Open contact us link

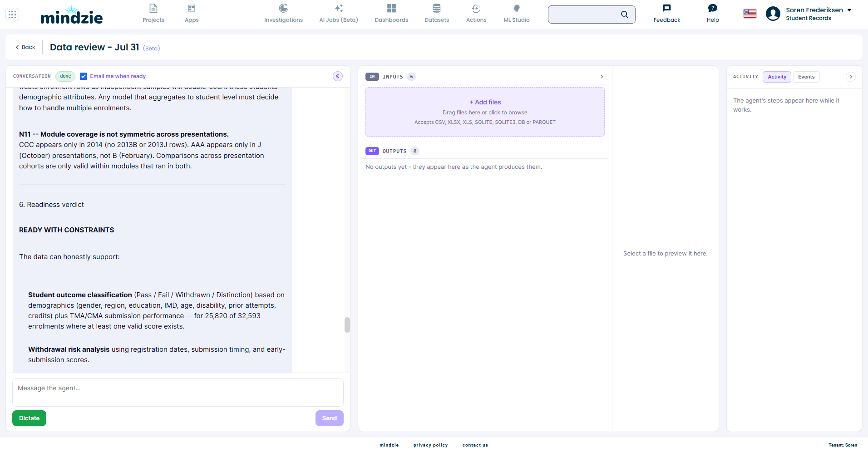point(475,445)
